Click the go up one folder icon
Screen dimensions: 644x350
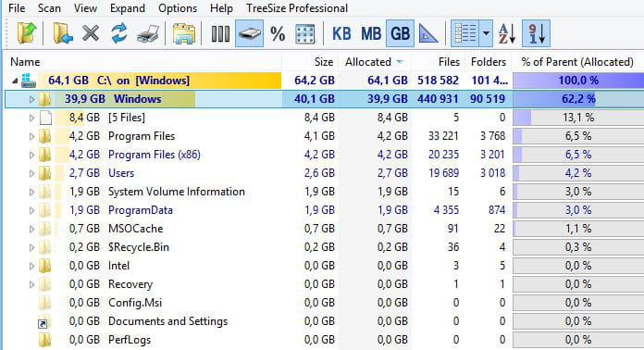[26, 33]
